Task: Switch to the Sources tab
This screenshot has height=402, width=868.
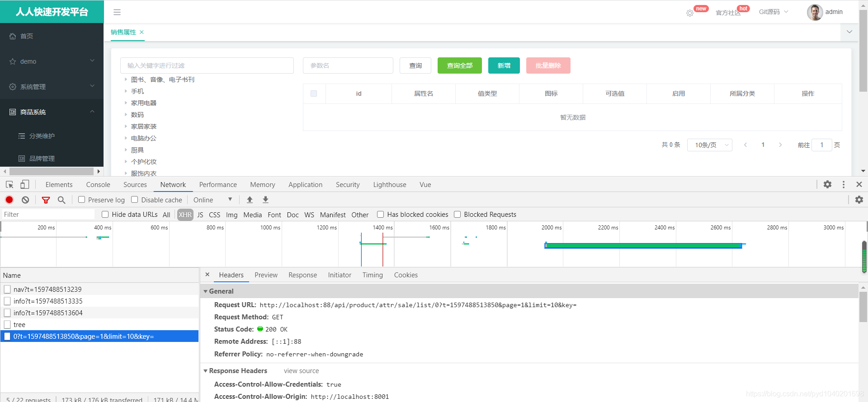Action: click(135, 184)
